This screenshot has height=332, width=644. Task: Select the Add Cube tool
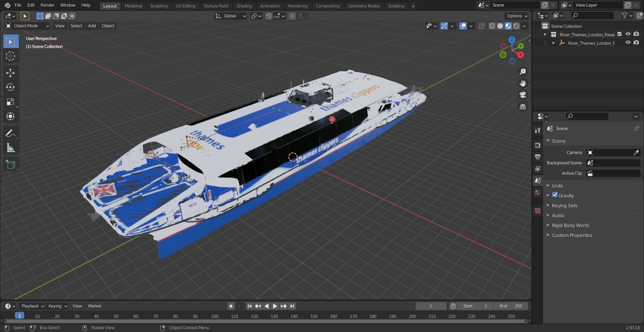coord(10,164)
